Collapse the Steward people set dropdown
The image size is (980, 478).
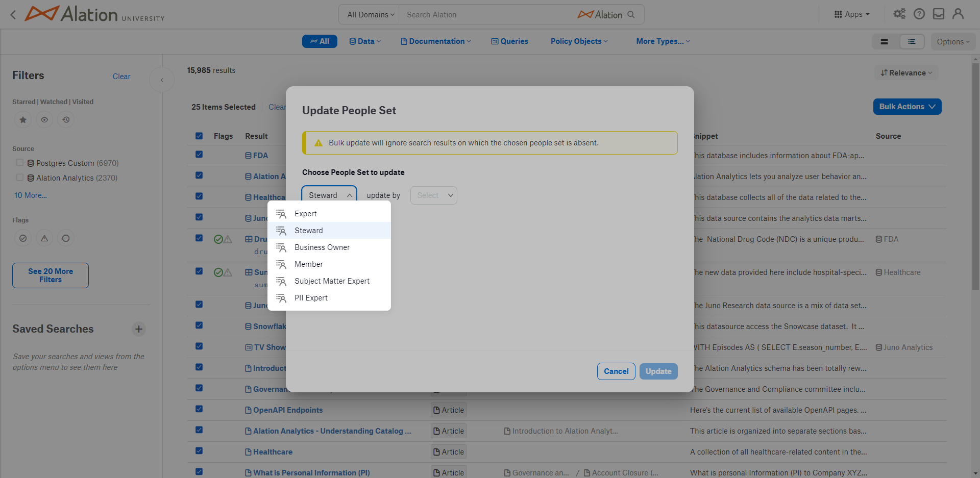tap(329, 195)
